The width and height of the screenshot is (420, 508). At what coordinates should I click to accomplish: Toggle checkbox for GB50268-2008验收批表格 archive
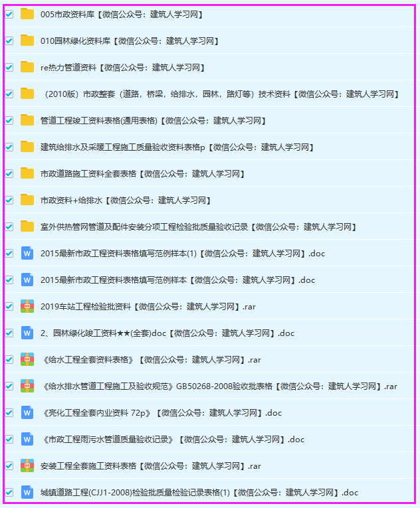click(9, 386)
